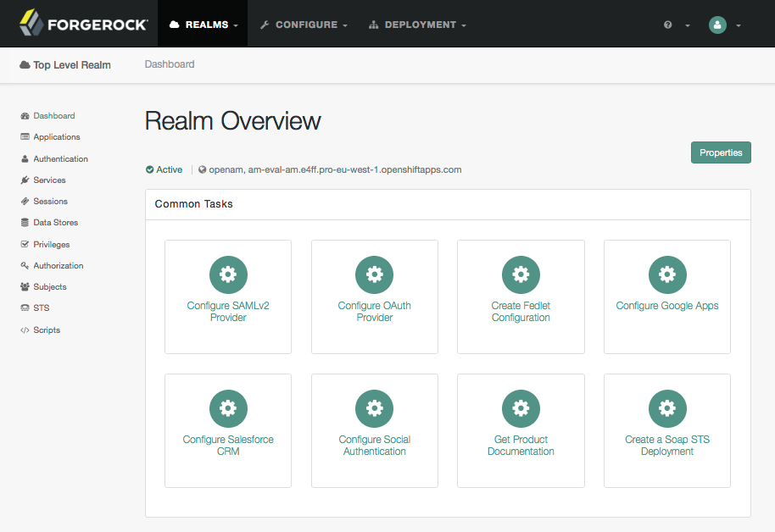Open the Deployment dropdown menu

[418, 25]
